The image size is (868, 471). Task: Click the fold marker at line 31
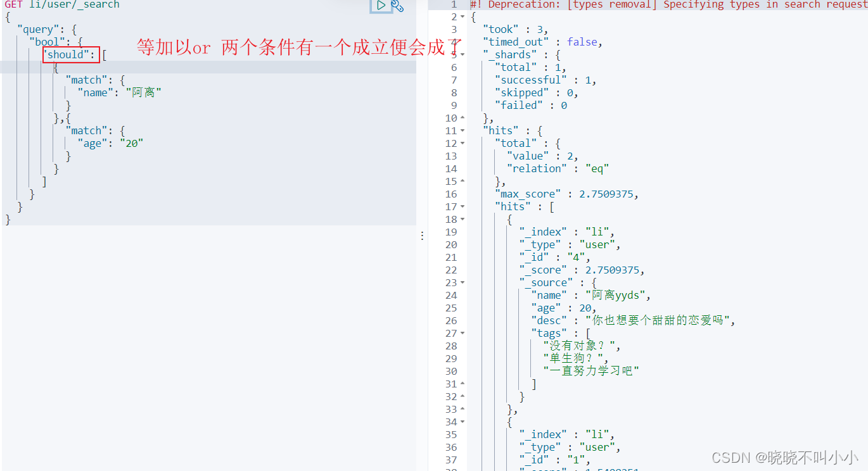(x=463, y=384)
